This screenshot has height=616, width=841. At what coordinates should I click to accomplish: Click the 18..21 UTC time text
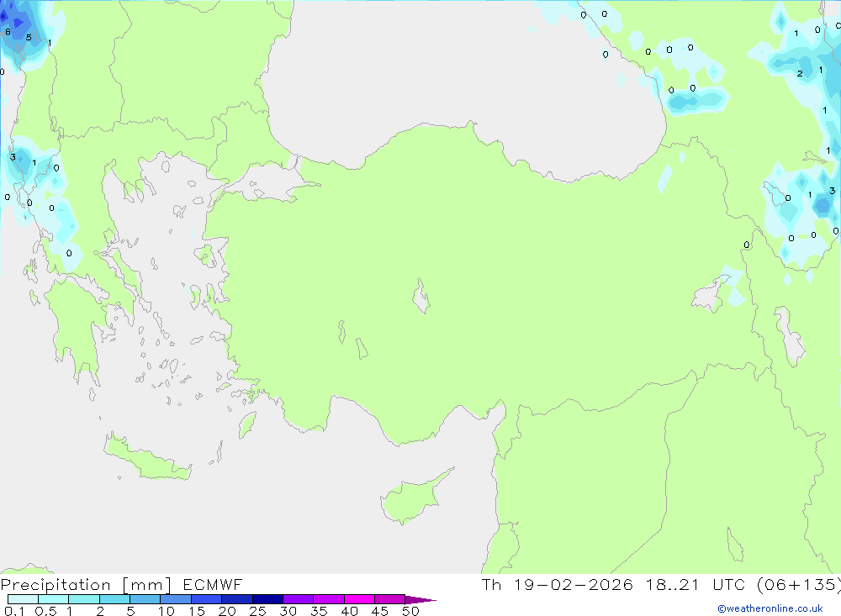tap(696, 584)
